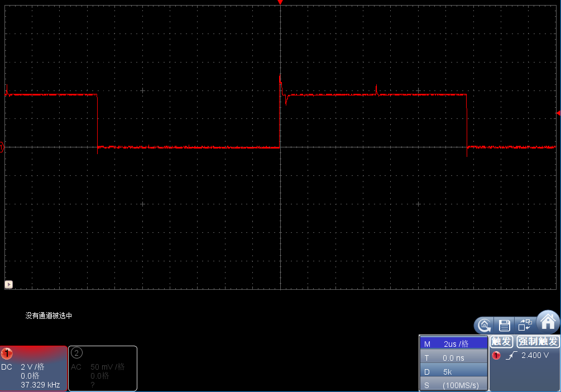The width and height of the screenshot is (561, 392).
Task: Click the trigger level 2.400 V value
Action: point(535,355)
